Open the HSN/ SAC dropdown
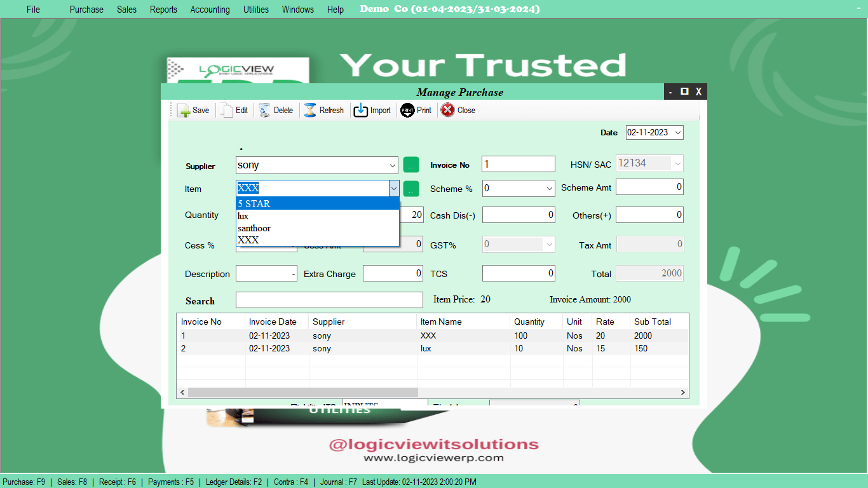 click(x=678, y=163)
